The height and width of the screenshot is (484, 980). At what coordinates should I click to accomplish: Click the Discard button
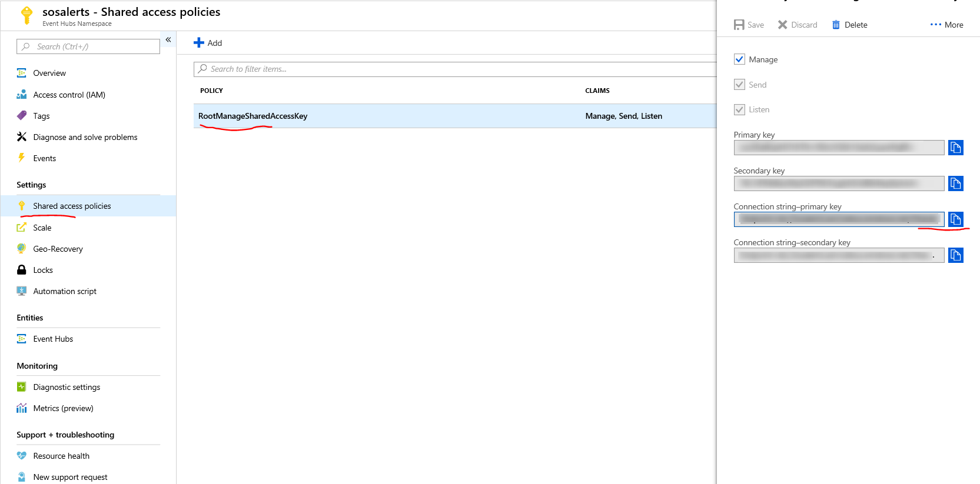pos(798,25)
